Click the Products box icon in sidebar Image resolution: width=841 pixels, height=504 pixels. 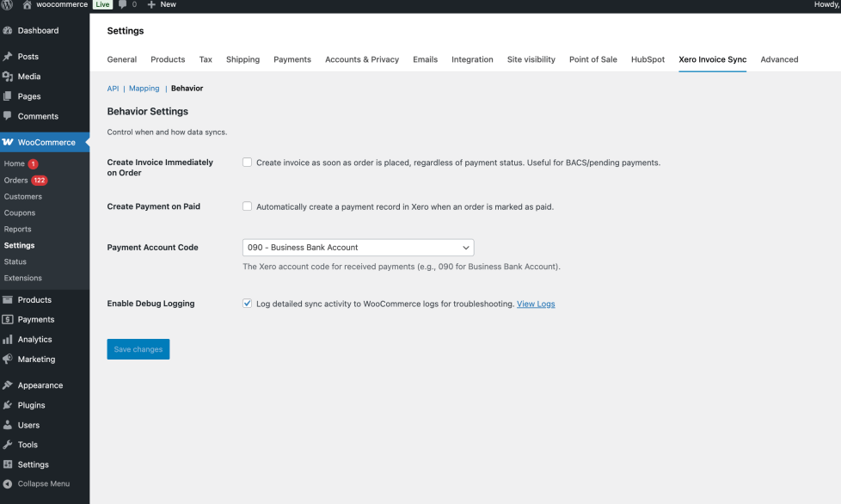(8, 299)
